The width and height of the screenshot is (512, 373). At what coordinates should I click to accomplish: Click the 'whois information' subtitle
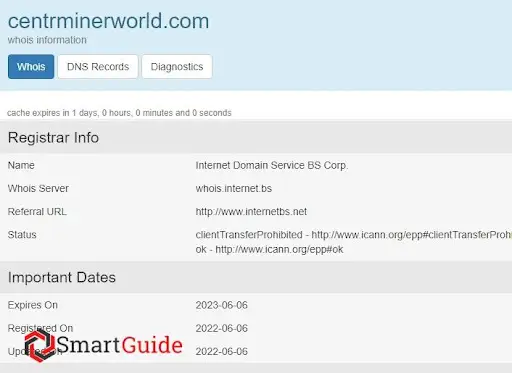coord(47,40)
